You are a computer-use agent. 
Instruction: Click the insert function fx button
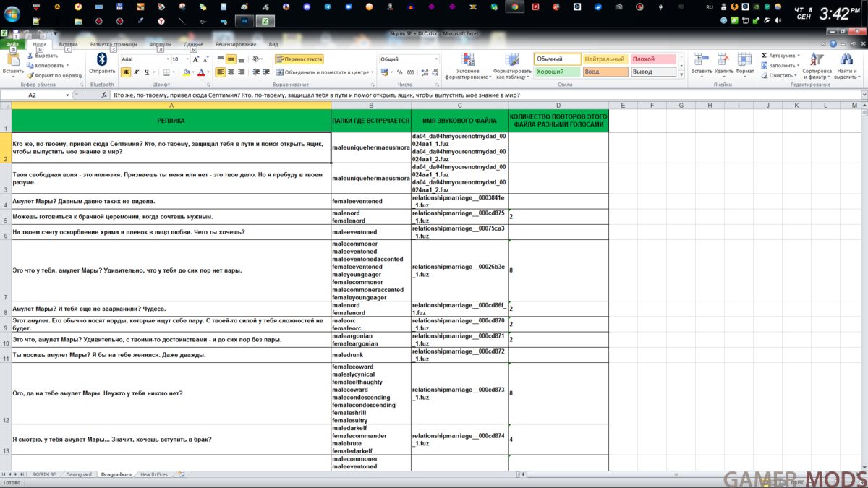[x=105, y=95]
